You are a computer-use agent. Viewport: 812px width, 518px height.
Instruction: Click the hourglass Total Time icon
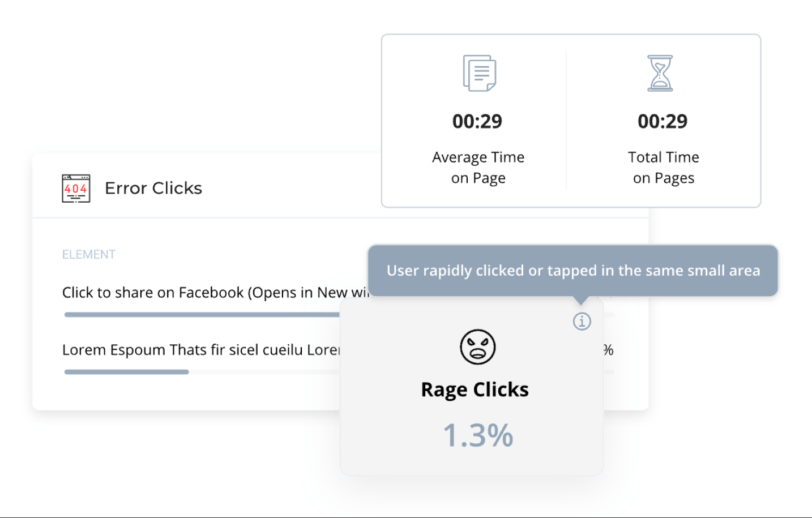click(660, 73)
